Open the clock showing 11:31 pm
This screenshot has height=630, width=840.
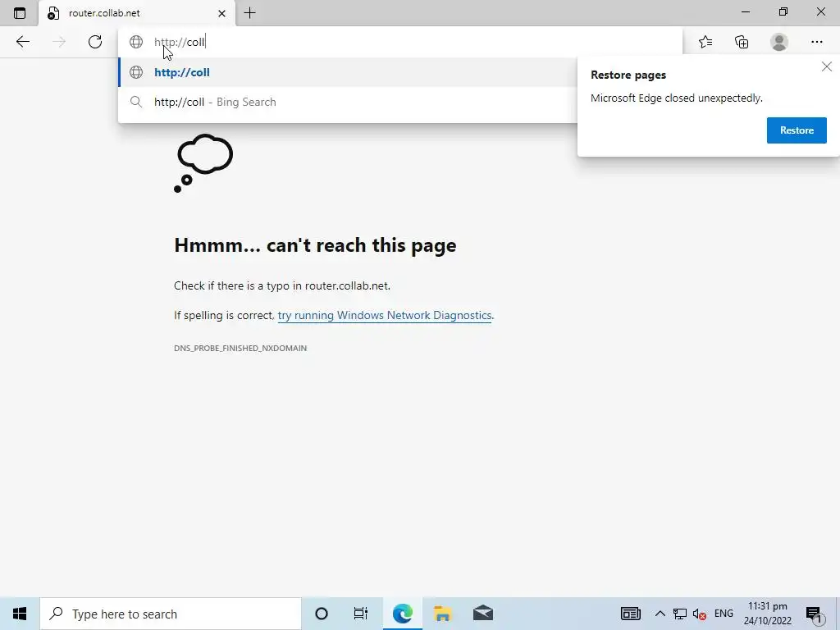pos(767,614)
